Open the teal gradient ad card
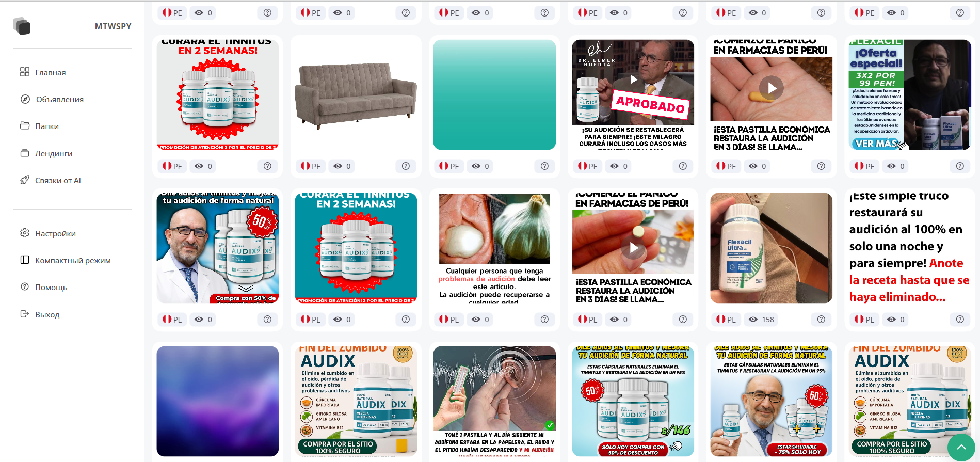The width and height of the screenshot is (980, 462). tap(494, 95)
